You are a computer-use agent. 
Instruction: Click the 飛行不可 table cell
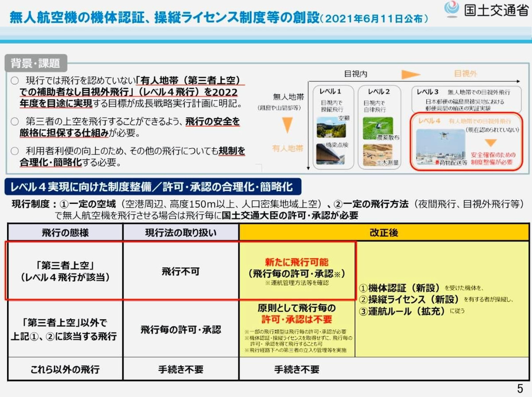(181, 271)
